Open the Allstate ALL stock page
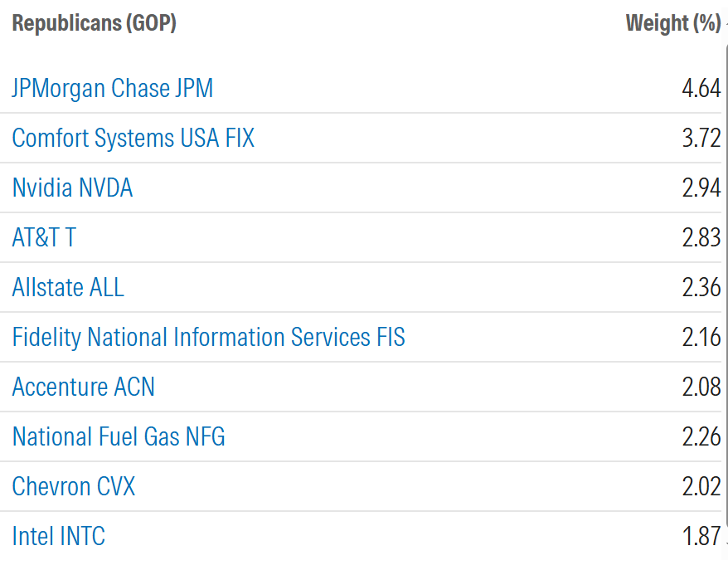Screen dimensions: 728x570 point(68,287)
